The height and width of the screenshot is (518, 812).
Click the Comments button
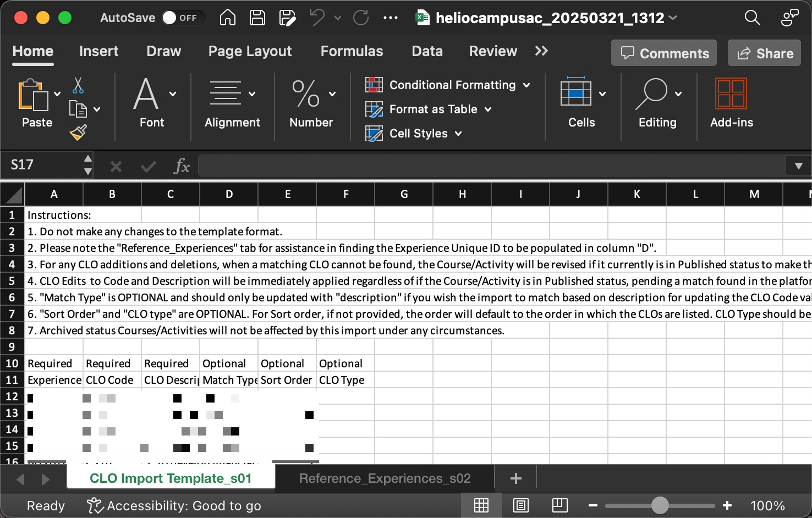click(664, 53)
